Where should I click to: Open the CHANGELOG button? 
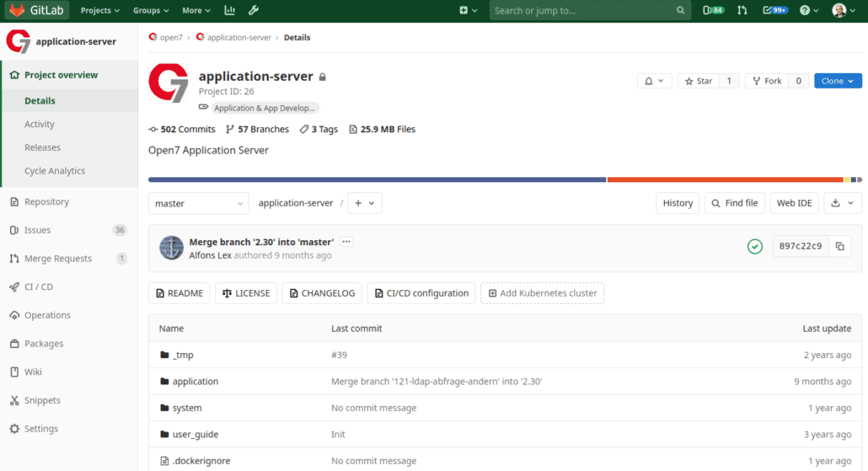pyautogui.click(x=322, y=292)
